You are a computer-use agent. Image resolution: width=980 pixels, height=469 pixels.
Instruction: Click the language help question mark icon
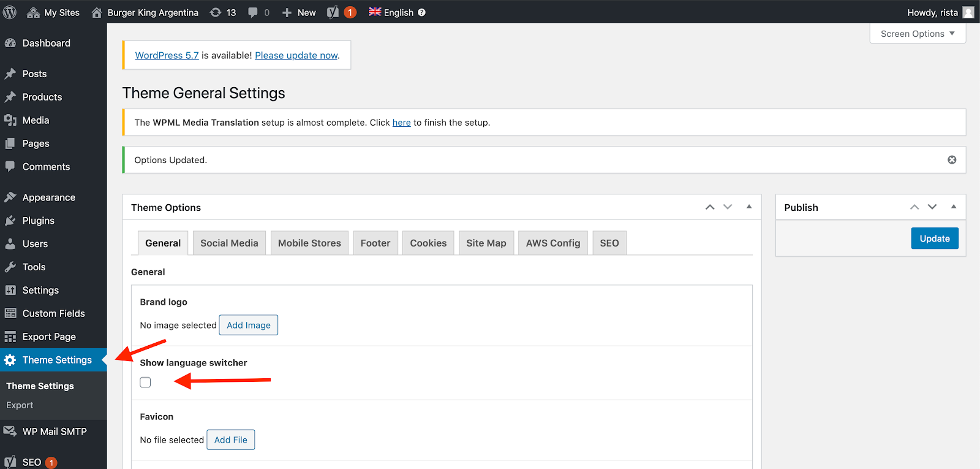[x=421, y=12]
